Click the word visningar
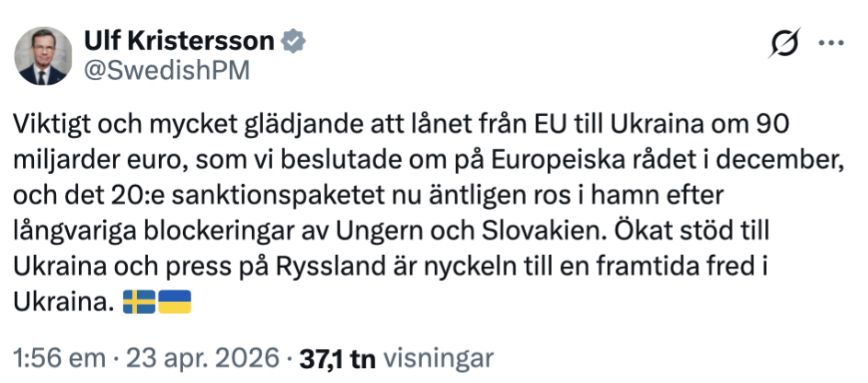 click(x=438, y=357)
